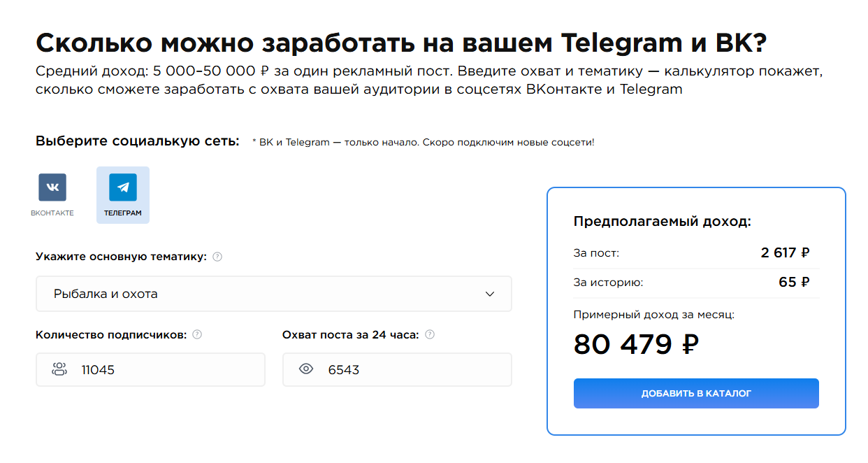868x463 pixels.
Task: Click the people icon in subscribers field
Action: tap(59, 369)
